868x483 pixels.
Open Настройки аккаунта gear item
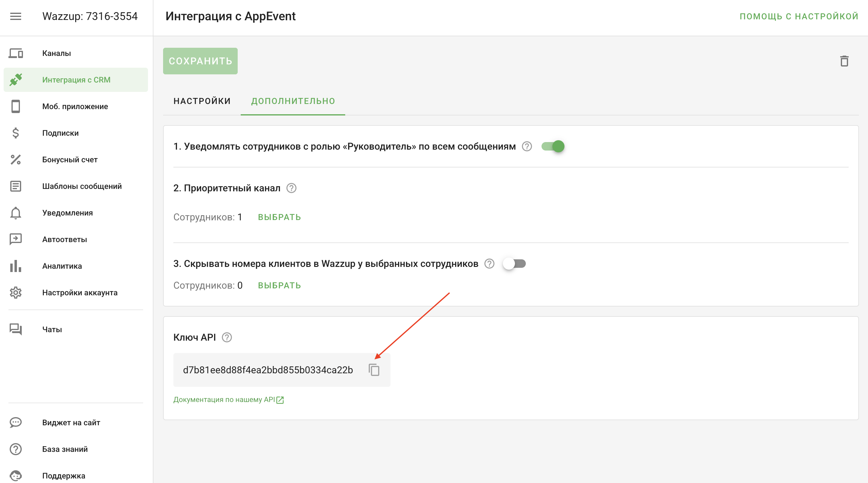pos(79,293)
